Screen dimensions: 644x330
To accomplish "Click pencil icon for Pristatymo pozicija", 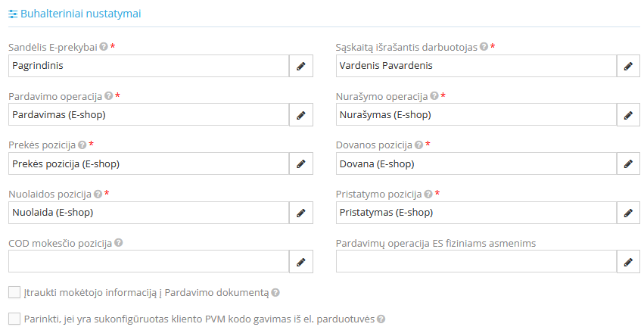I will pos(628,213).
